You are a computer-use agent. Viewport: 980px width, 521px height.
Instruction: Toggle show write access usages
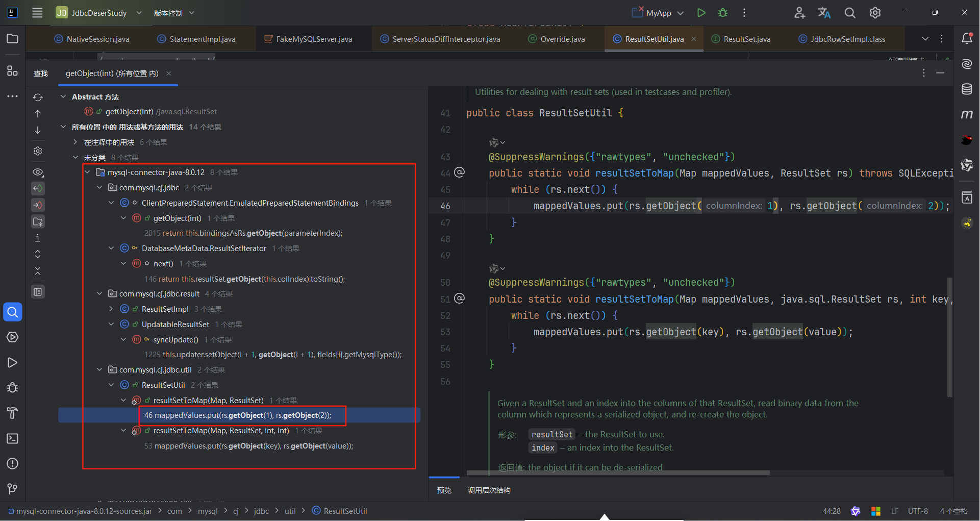(x=38, y=205)
